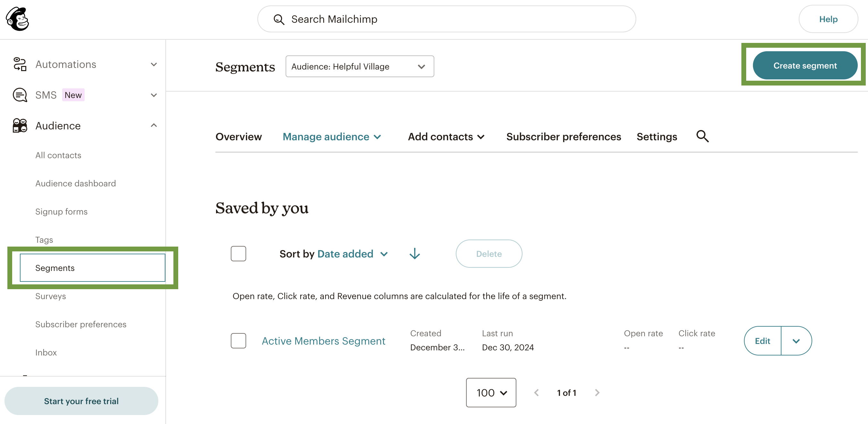Open Subscriber preferences in the sidebar

click(x=81, y=324)
